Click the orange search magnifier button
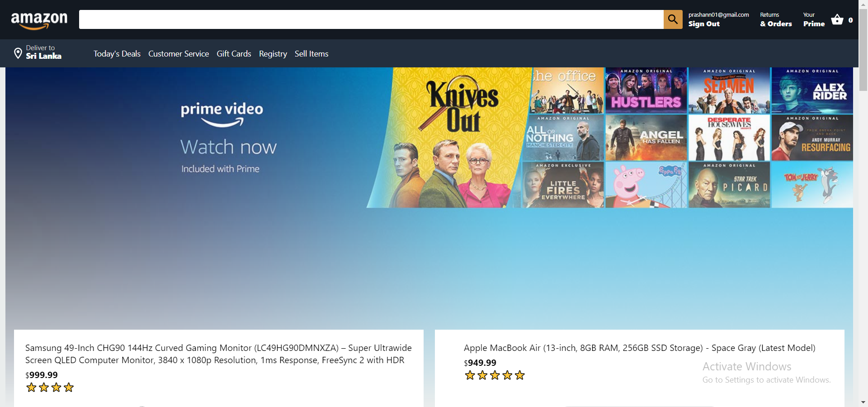 [x=673, y=19]
